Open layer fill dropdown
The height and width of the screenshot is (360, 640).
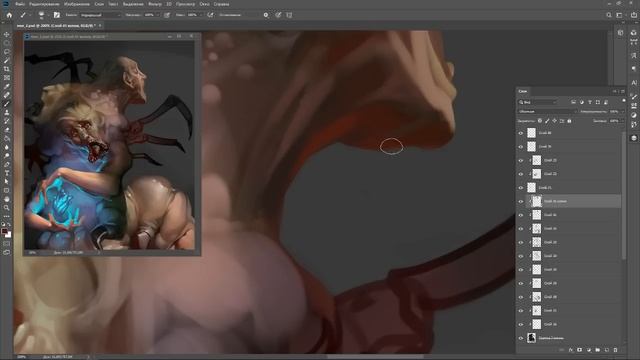coord(622,121)
